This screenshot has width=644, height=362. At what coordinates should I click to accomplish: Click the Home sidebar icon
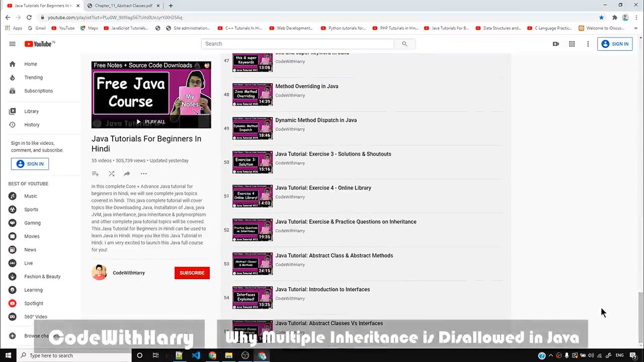(x=12, y=64)
